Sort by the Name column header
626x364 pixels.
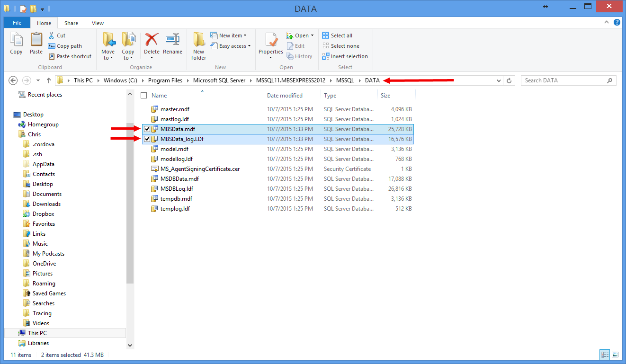coord(159,96)
